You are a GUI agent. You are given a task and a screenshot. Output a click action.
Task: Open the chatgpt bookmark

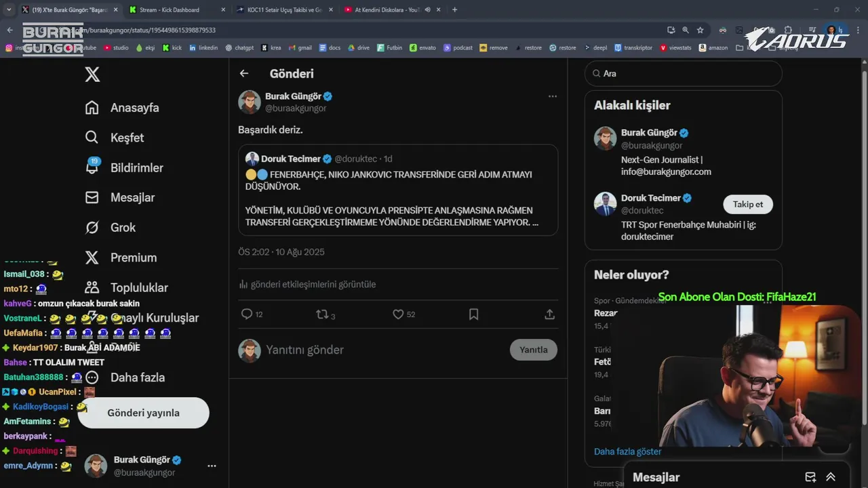pos(239,48)
